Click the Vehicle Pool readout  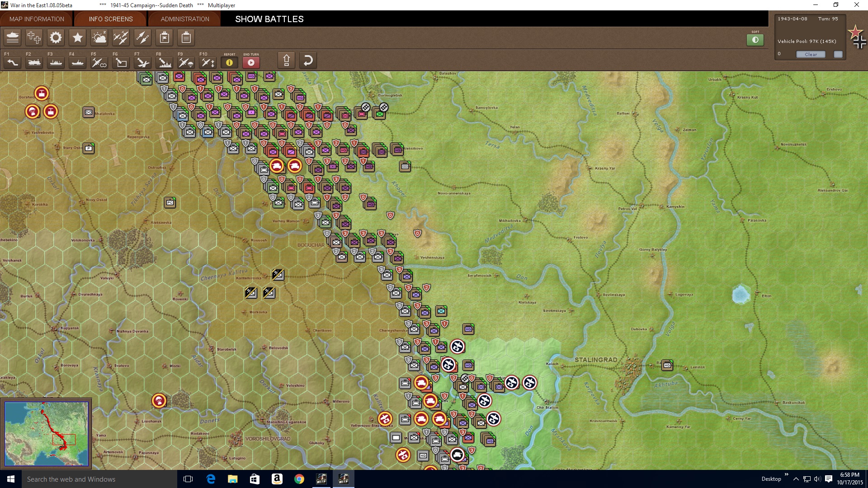tap(807, 41)
